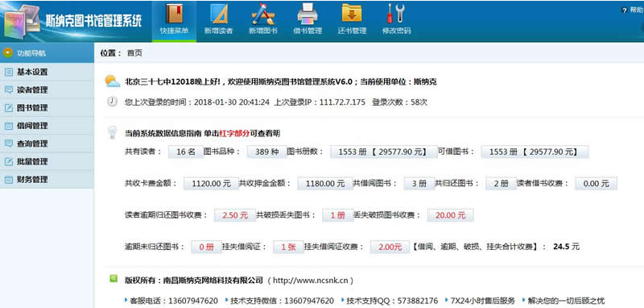Viewport: 644px width, 308px height.
Task: Click the 修改密码 tools icon
Action: click(x=396, y=14)
